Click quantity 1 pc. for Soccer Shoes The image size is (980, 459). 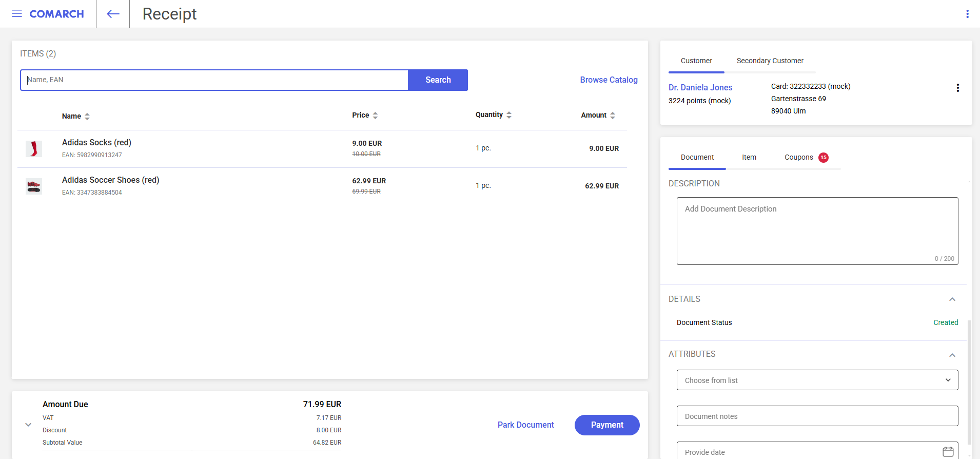coord(483,186)
